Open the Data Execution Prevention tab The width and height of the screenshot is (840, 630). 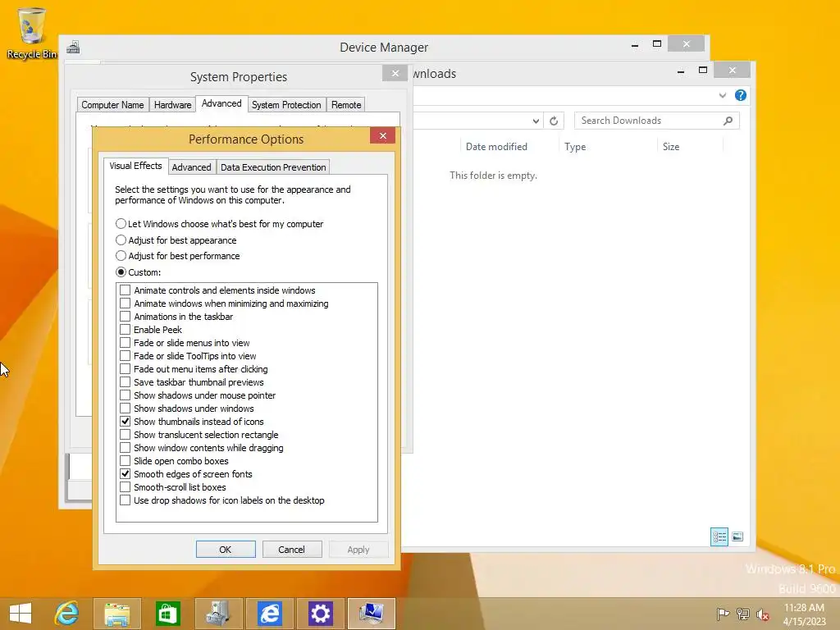(x=273, y=167)
